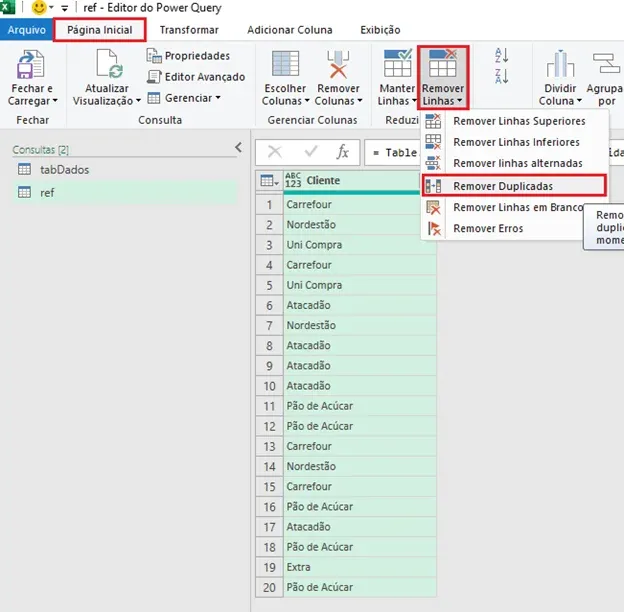Switch to the Exibição tab
Image resolution: width=624 pixels, height=612 pixels.
point(380,30)
